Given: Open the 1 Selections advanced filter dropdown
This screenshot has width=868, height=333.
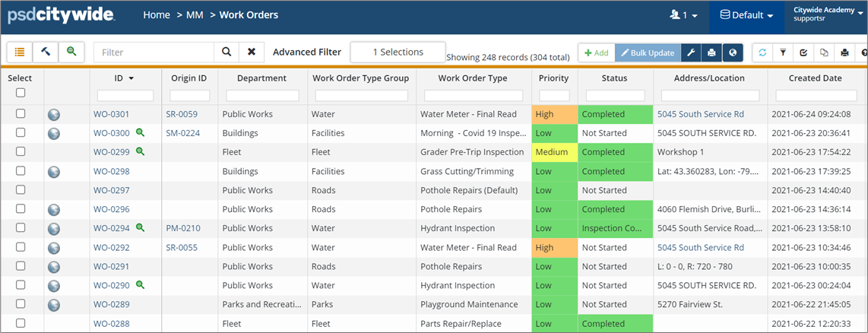Looking at the screenshot, I should coord(398,52).
